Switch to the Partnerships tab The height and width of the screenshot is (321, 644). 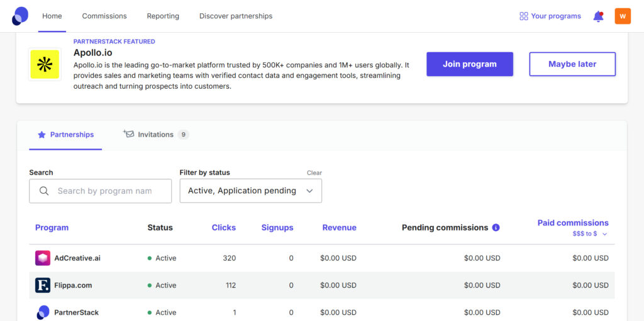[65, 135]
